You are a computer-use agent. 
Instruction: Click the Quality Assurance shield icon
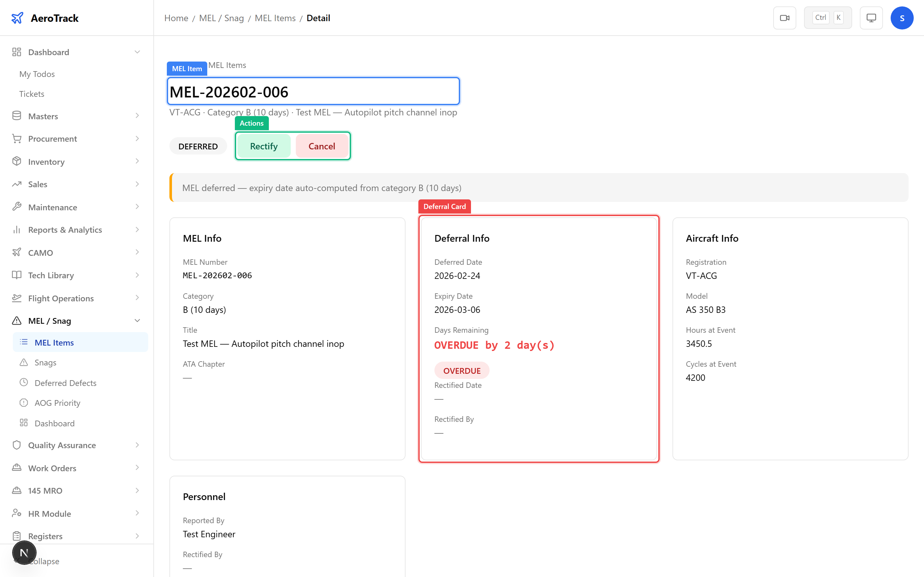[17, 445]
